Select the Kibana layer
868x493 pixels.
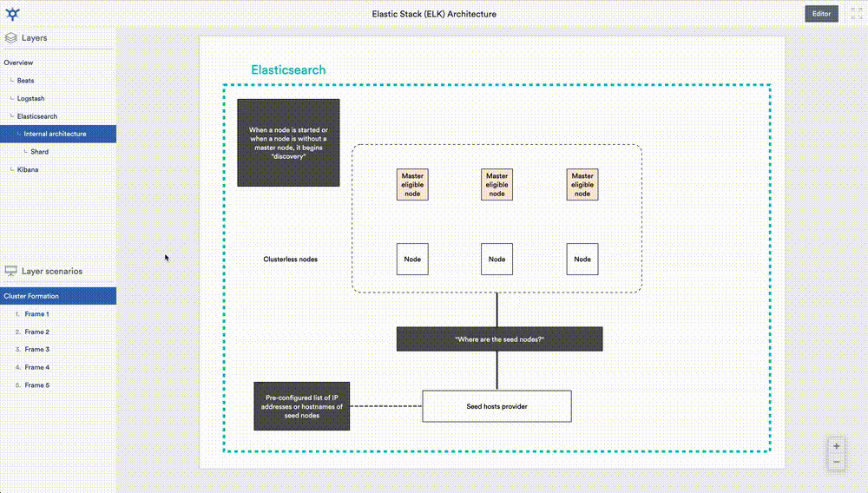[28, 170]
